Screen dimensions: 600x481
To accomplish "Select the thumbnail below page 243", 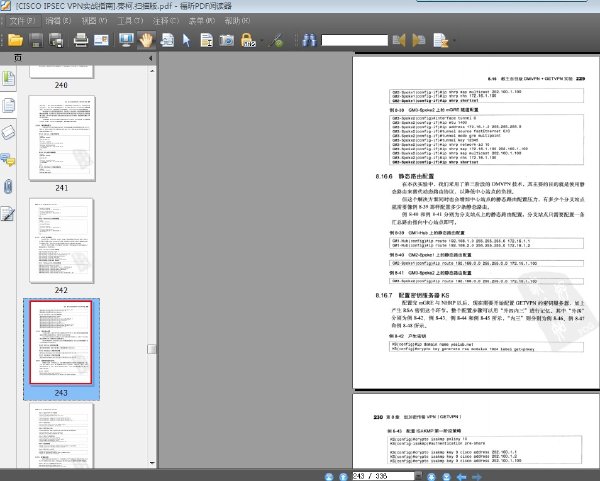I will point(61,435).
